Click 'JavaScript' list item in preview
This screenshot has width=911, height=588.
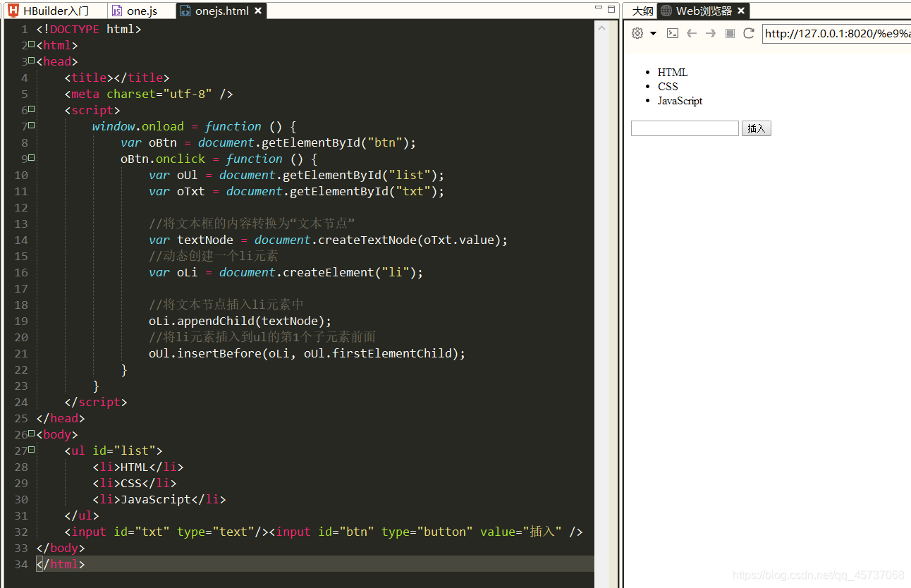(680, 101)
